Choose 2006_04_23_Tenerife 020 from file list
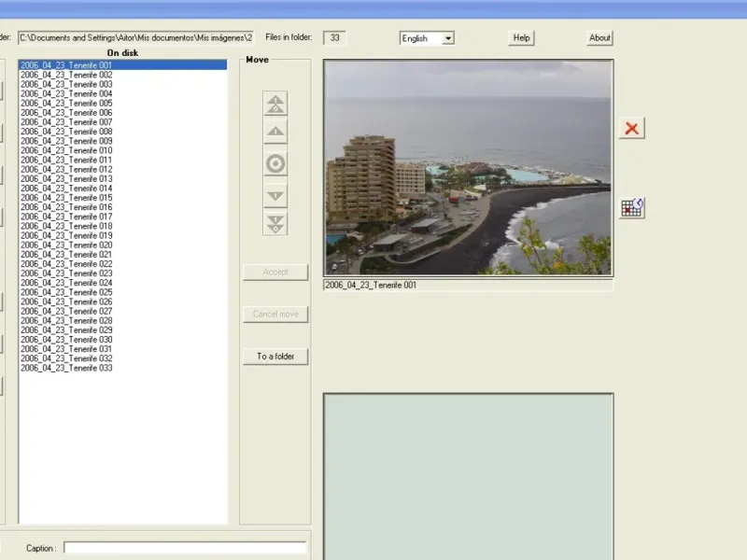Screen dimensions: 747x560 (x=66, y=245)
